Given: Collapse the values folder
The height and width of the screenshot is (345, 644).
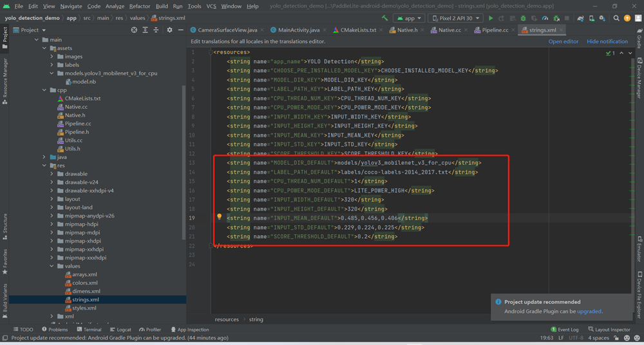Looking at the screenshot, I should (x=52, y=266).
